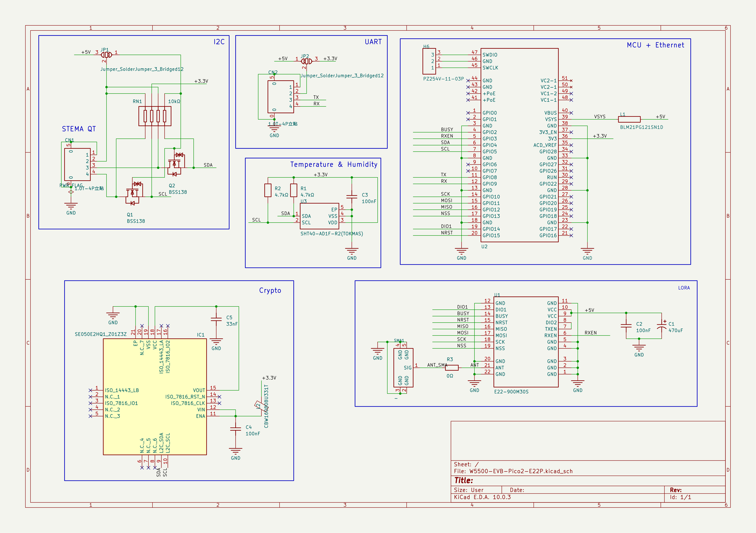This screenshot has height=533, width=756.
Task: Click the 'STEMA QT' label
Action: 79,129
